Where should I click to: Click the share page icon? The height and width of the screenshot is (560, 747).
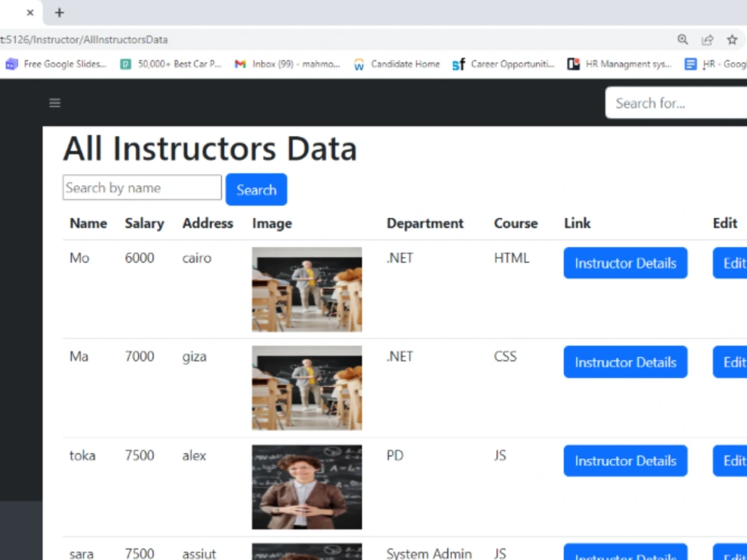click(x=707, y=40)
